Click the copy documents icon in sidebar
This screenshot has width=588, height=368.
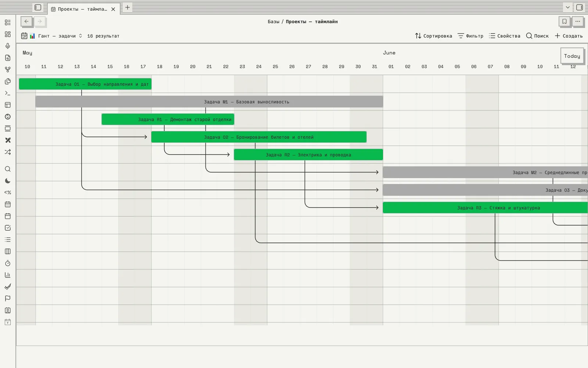pos(8,81)
